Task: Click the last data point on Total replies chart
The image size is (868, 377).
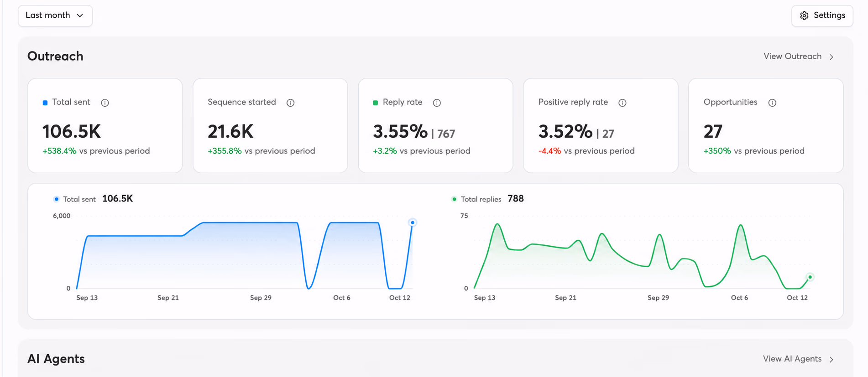Action: point(810,277)
